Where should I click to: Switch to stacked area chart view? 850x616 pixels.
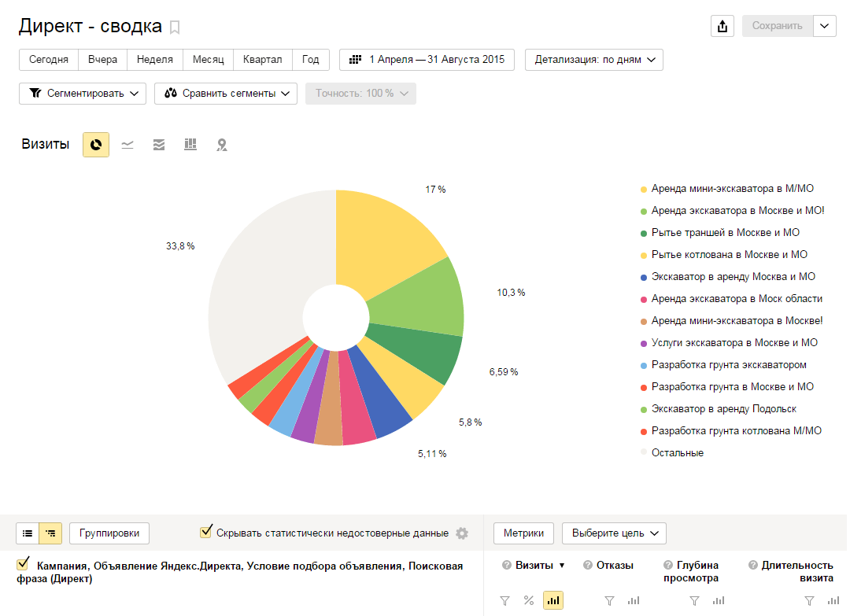click(159, 145)
